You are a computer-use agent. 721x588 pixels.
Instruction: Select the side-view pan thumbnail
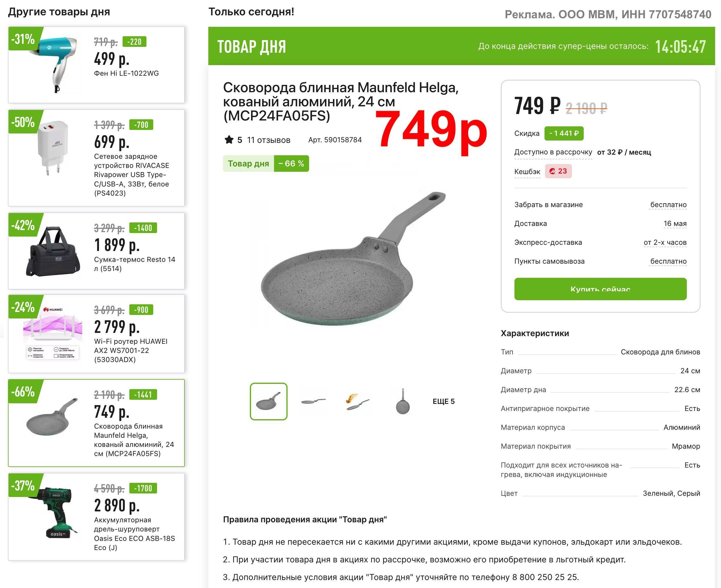click(314, 401)
